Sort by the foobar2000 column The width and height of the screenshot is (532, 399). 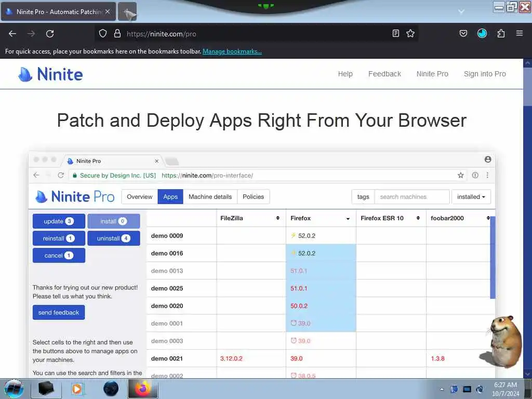(x=488, y=218)
